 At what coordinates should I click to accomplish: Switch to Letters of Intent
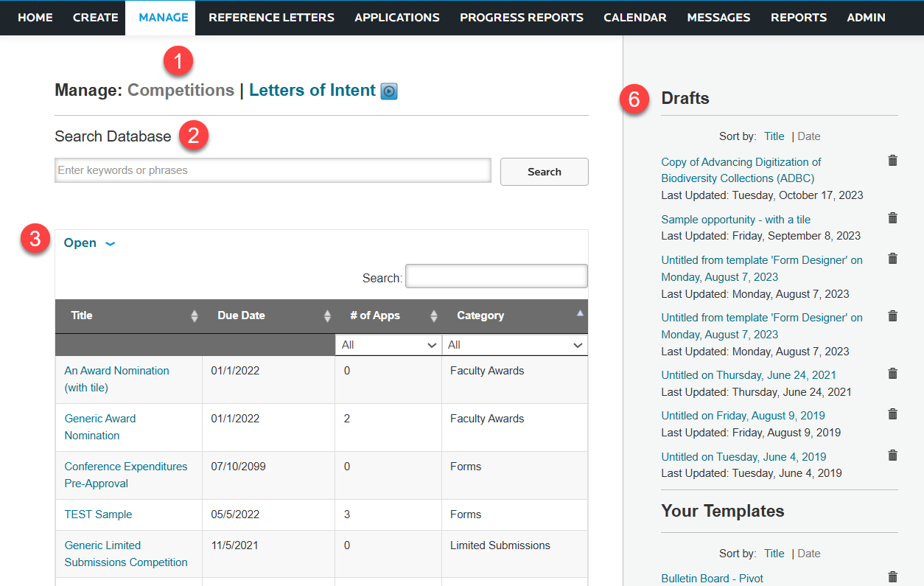(x=312, y=91)
